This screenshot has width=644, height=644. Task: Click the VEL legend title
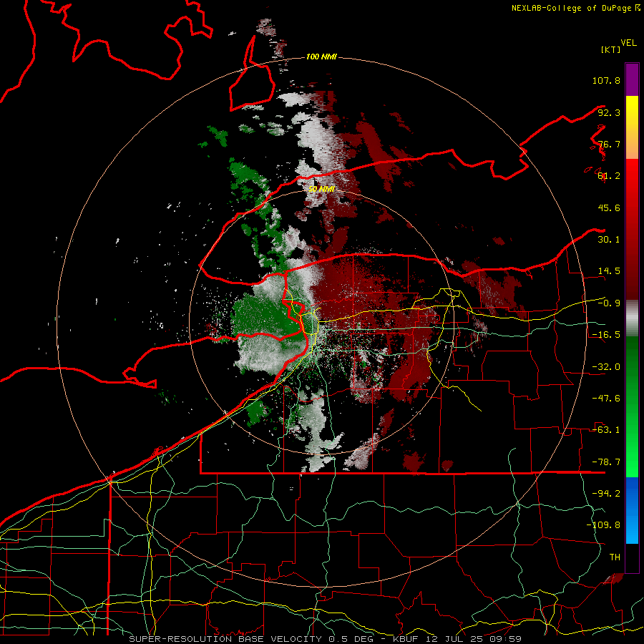[x=628, y=43]
